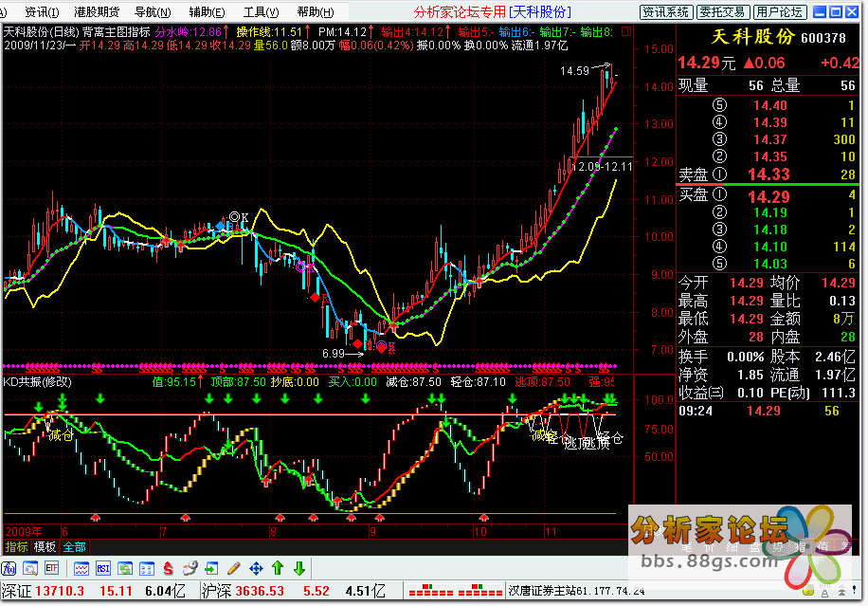Screen dimensions: 868x606
Task: Click the blue four-way move arrows icon
Action: [x=256, y=568]
